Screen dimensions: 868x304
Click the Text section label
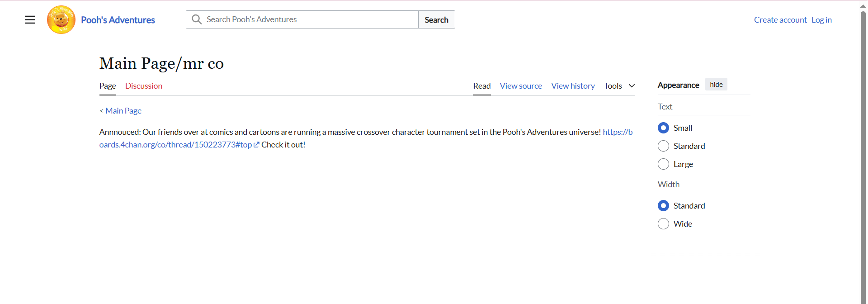pos(665,107)
